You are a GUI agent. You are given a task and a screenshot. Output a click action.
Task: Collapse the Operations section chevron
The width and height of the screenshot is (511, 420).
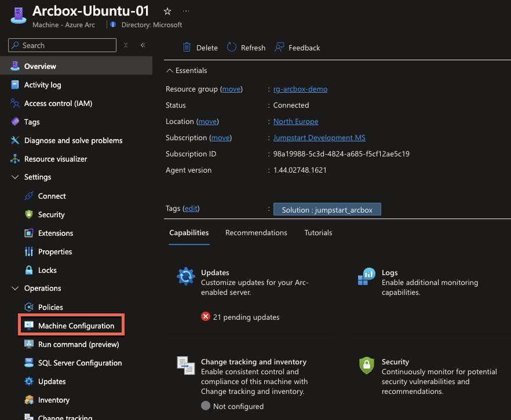pyautogui.click(x=15, y=288)
